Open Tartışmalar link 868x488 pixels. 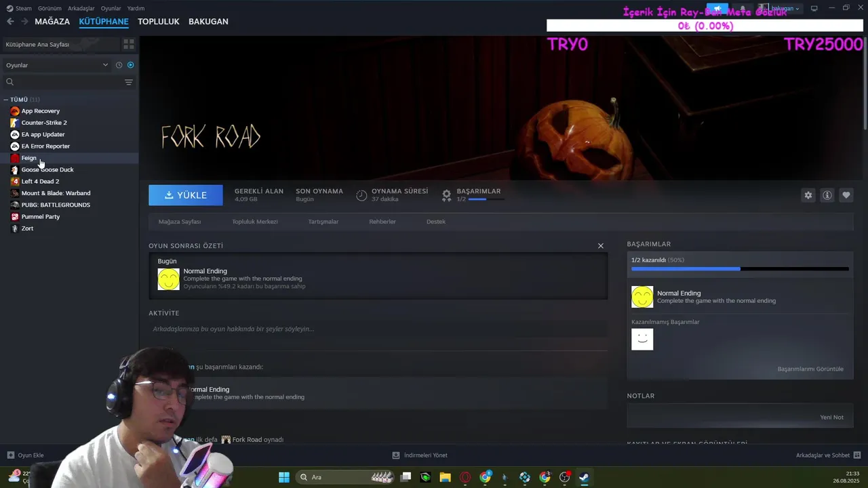click(323, 222)
